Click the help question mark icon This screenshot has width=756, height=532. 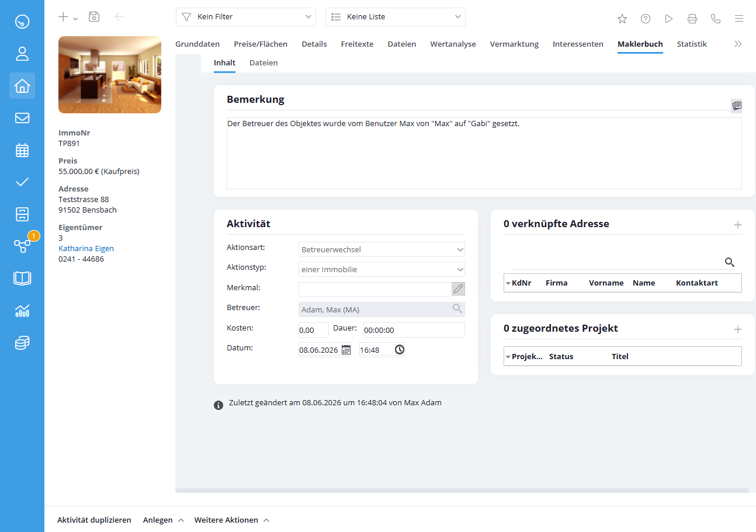(x=646, y=19)
